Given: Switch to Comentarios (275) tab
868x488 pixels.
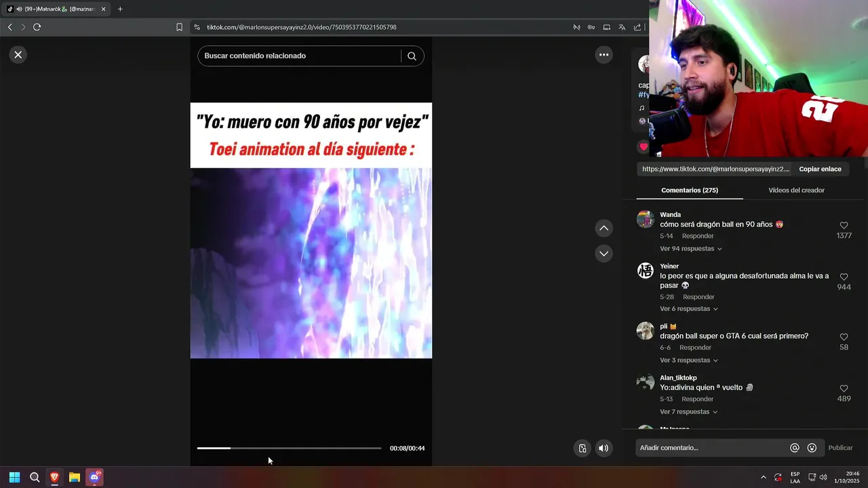Looking at the screenshot, I should (x=690, y=190).
